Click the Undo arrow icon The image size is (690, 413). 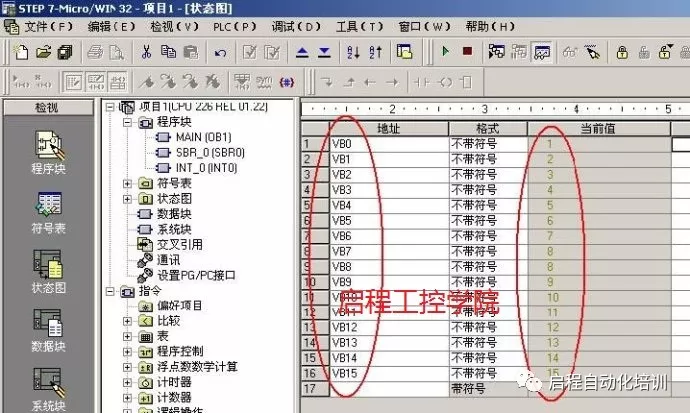219,51
